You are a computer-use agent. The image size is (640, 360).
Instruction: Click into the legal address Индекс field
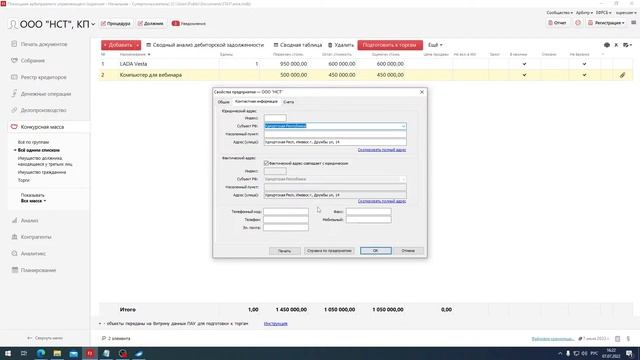[275, 118]
